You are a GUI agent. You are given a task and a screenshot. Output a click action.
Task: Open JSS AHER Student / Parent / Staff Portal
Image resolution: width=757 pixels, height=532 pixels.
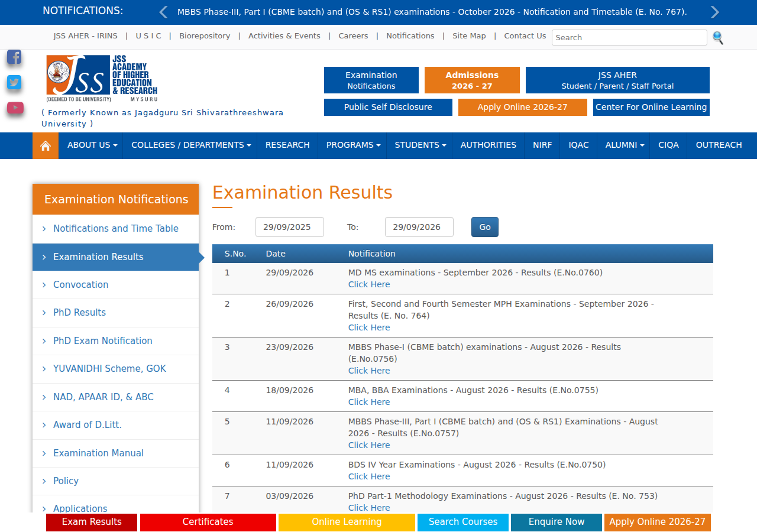pyautogui.click(x=617, y=80)
